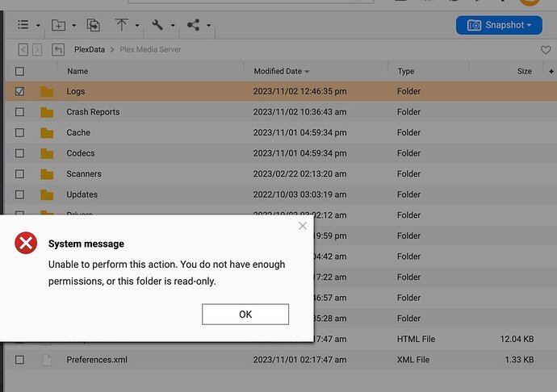
Task: Click the Scanners folder icon
Action: pyautogui.click(x=47, y=174)
